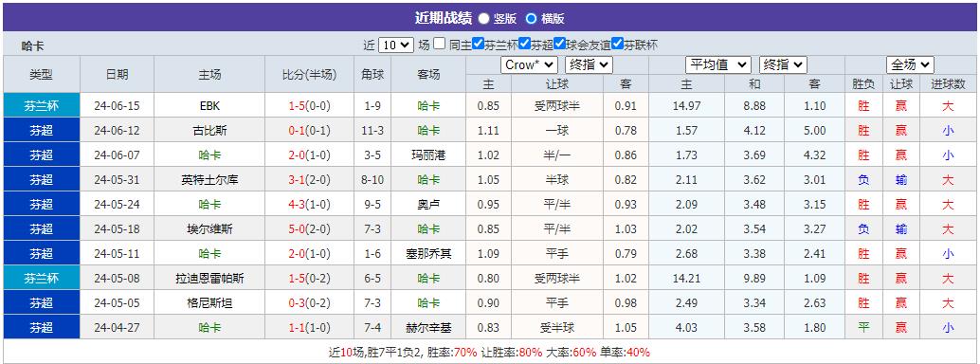This screenshot has height=364, width=980.
Task: Select the 竖版 radio button
Action: tap(483, 19)
